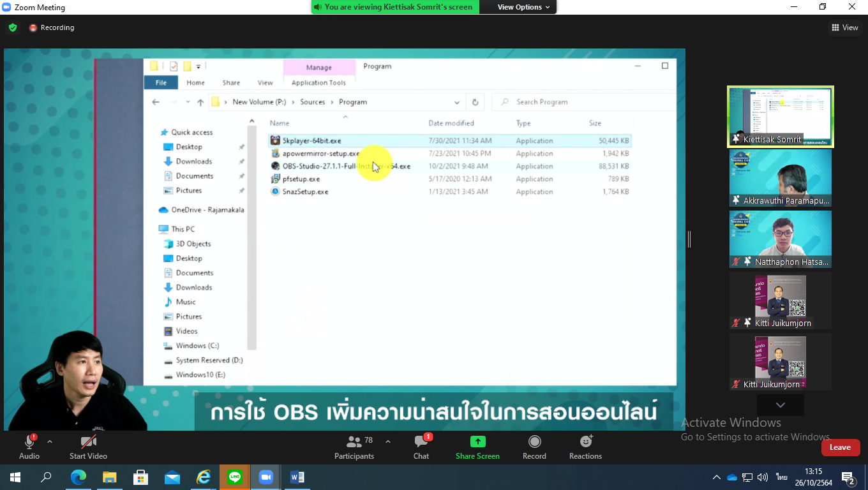Select the Application Tools tab

[x=318, y=82]
